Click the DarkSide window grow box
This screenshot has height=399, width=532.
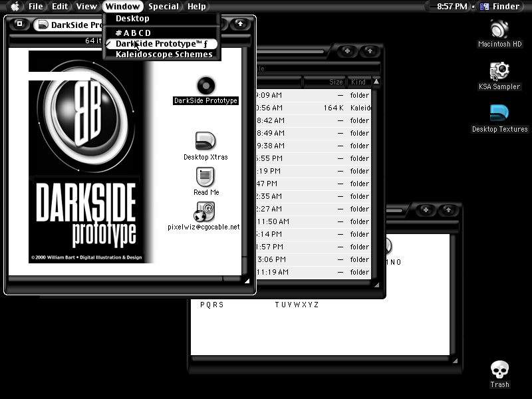point(247,281)
